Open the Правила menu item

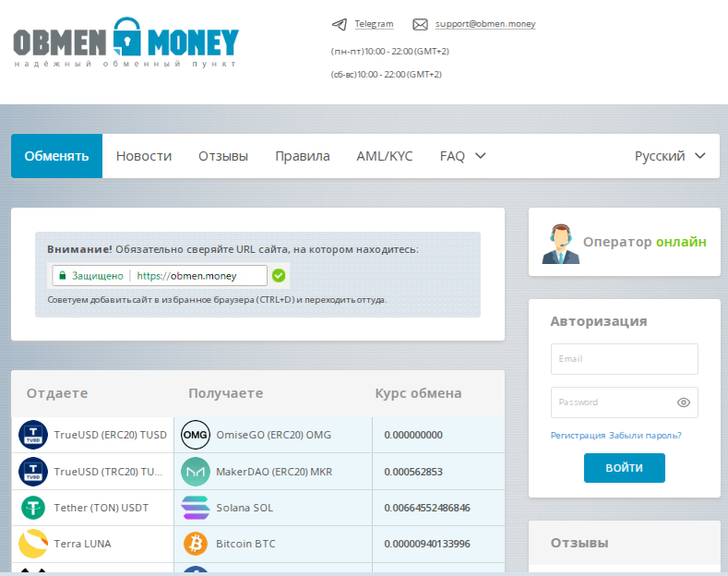point(303,156)
